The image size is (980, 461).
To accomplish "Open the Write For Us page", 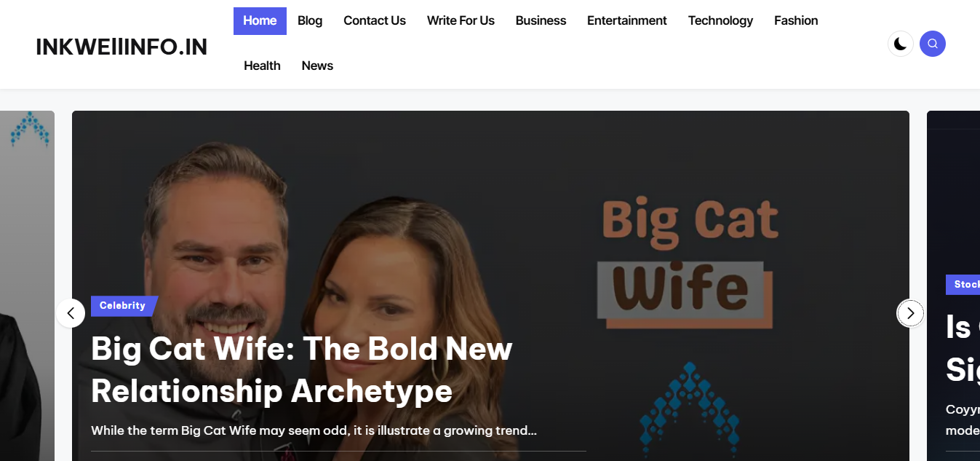I will coord(461,21).
